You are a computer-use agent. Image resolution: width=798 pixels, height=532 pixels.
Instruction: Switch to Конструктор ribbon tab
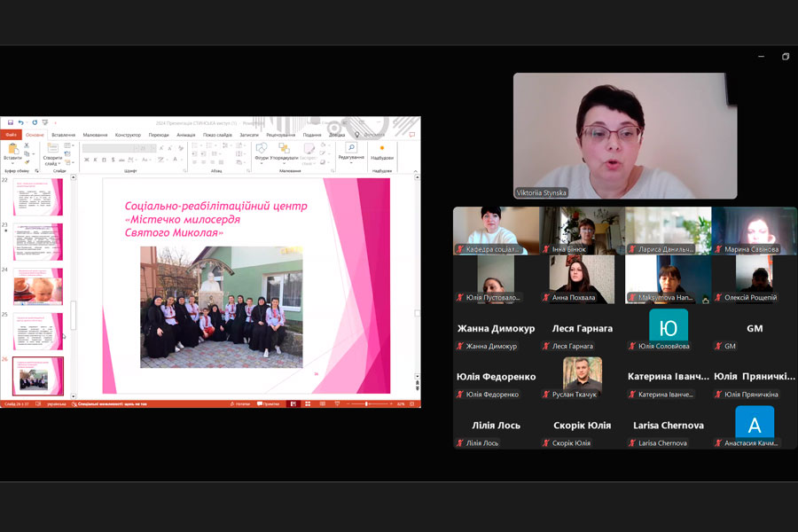tap(128, 135)
